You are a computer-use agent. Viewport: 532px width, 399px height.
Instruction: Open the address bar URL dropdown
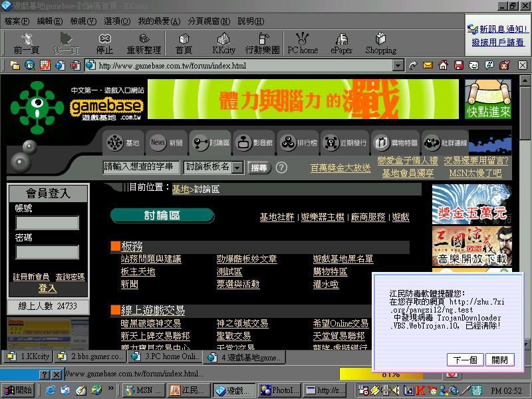398,65
